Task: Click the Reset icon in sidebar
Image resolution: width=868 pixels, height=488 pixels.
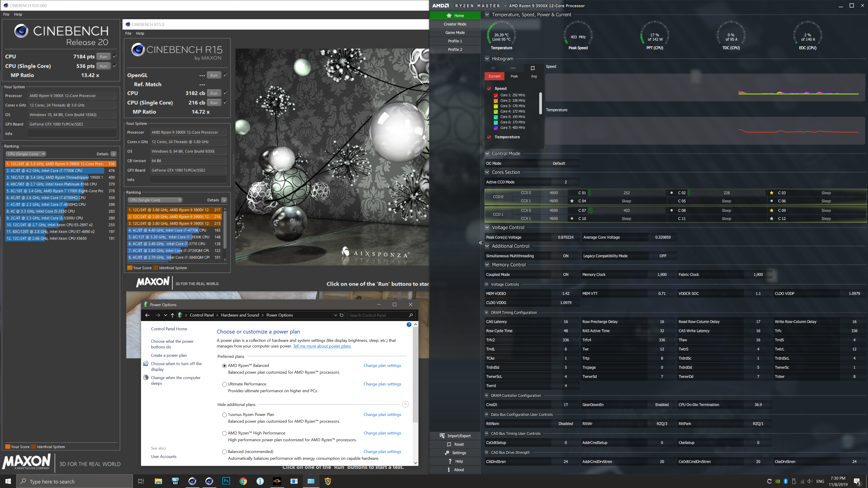Action: point(449,444)
